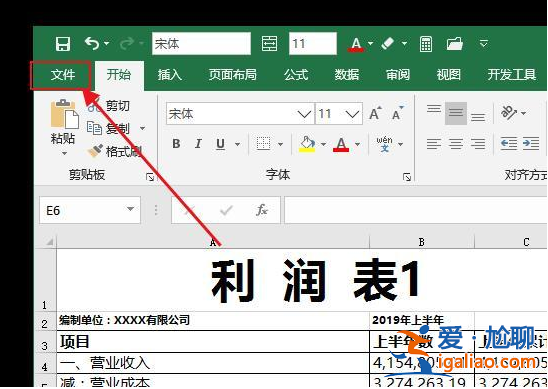This screenshot has height=389, width=548.
Task: Open the 页面布局 tab
Action: tap(233, 75)
